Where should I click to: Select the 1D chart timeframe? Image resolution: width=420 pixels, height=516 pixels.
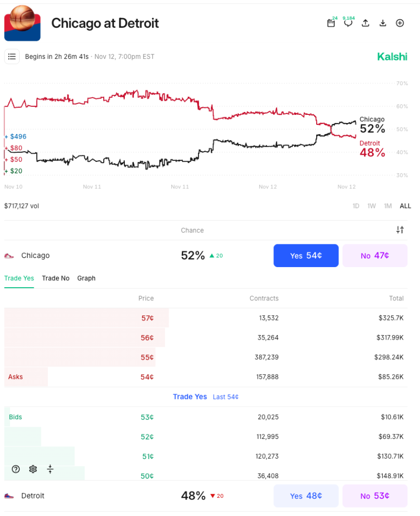point(356,206)
